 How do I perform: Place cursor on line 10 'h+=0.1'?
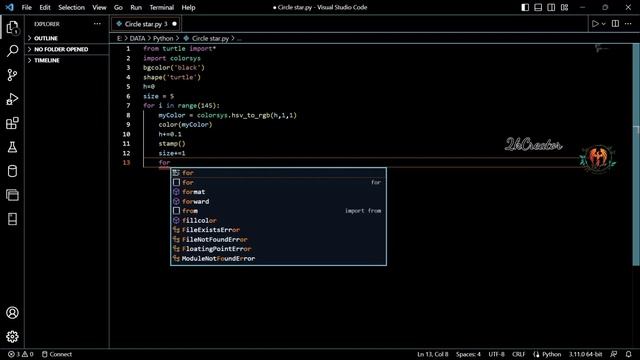(170, 134)
